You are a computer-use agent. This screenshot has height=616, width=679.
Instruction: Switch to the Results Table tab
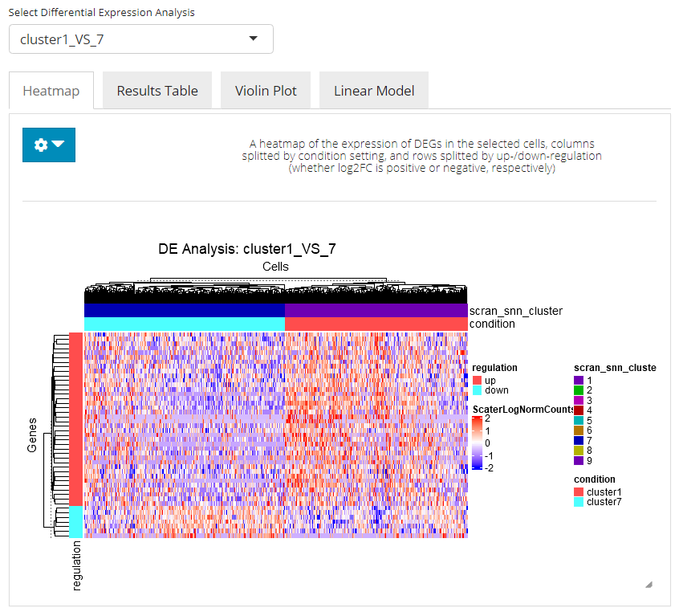[157, 91]
